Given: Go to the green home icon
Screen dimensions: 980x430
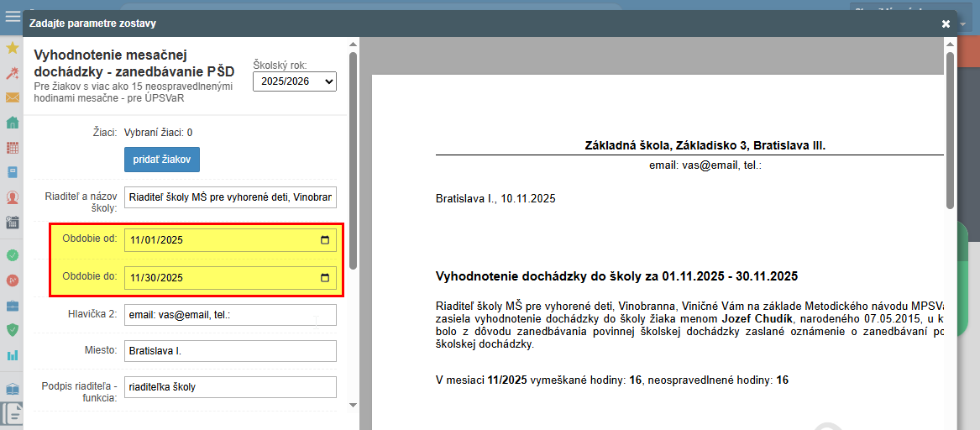Looking at the screenshot, I should click(x=13, y=123).
